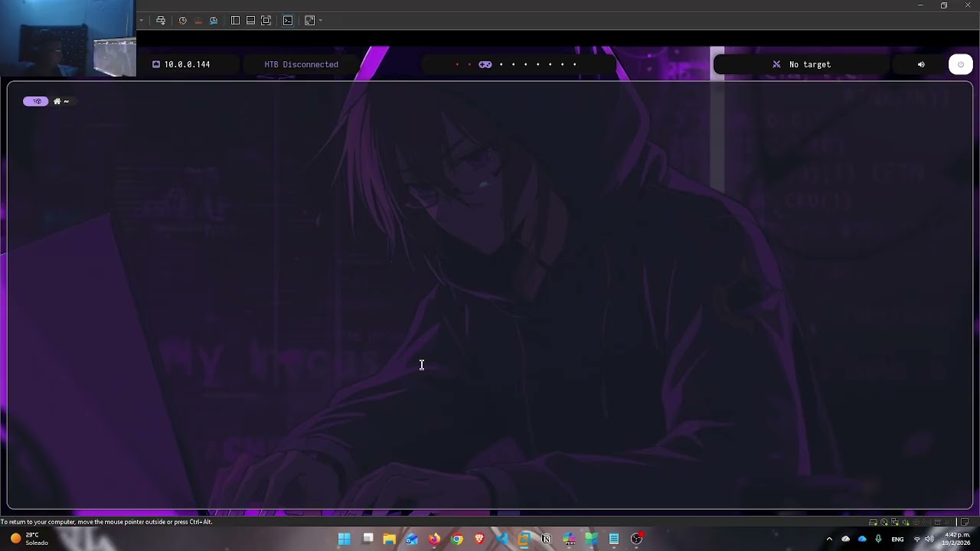The image size is (980, 551).
Task: Click the Send Ctrl+Alt+Del toolbar icon
Action: [x=161, y=21]
